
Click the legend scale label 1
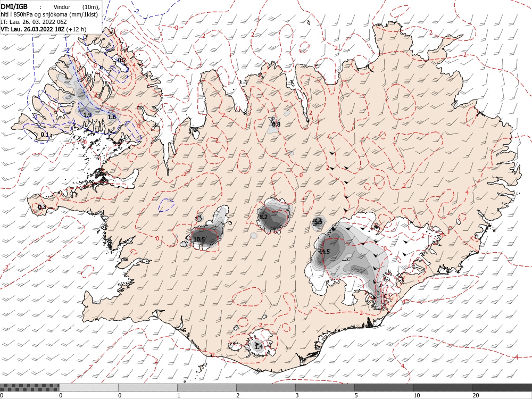tap(179, 395)
